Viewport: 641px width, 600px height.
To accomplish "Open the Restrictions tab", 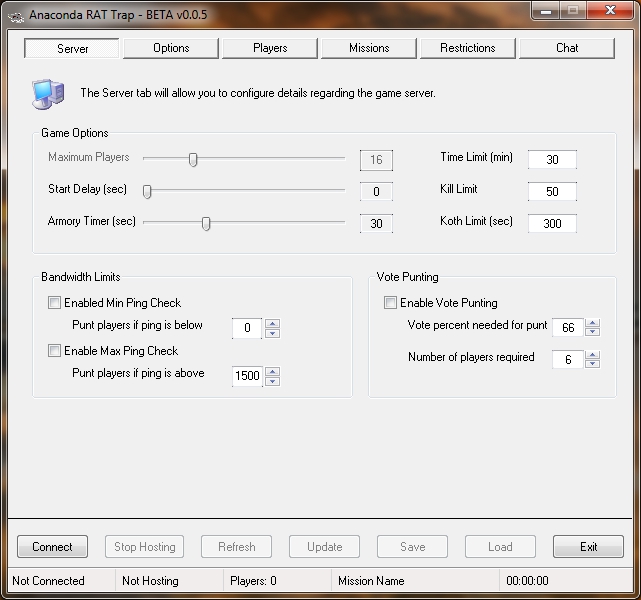I will pos(468,49).
